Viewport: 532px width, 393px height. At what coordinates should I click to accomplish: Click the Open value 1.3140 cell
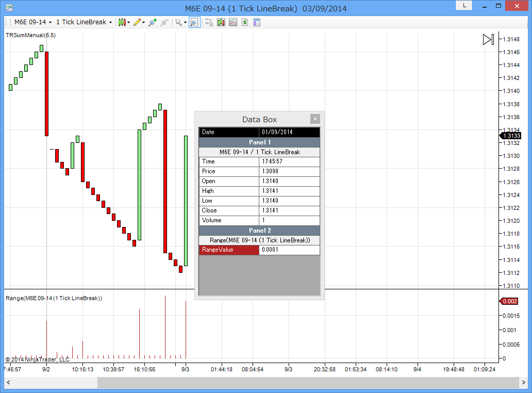click(289, 181)
